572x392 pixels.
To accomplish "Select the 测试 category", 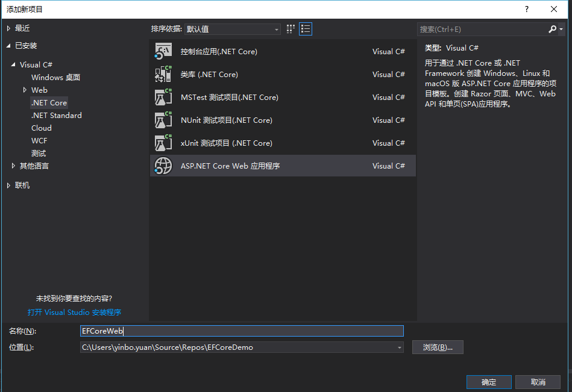I will click(39, 154).
